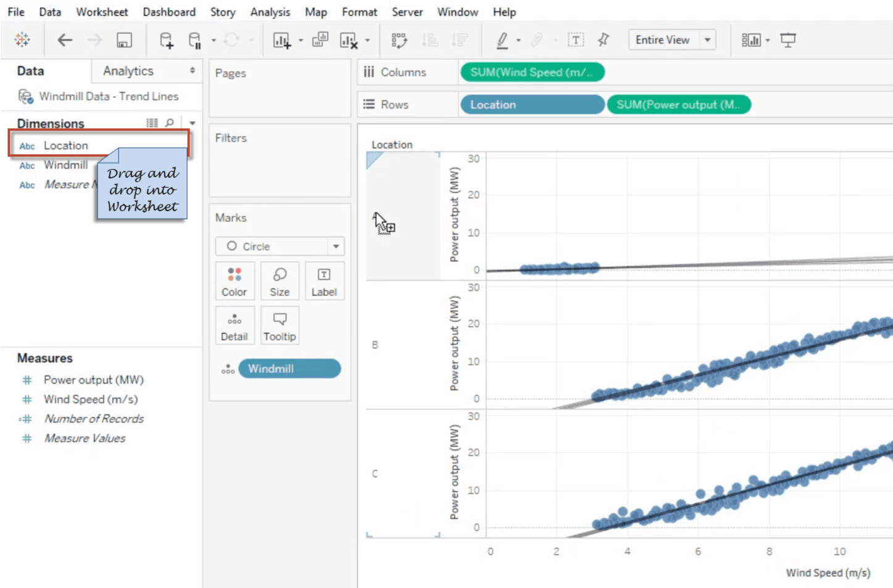
Task: Pin the view with the Fix Axes icon
Action: 603,39
